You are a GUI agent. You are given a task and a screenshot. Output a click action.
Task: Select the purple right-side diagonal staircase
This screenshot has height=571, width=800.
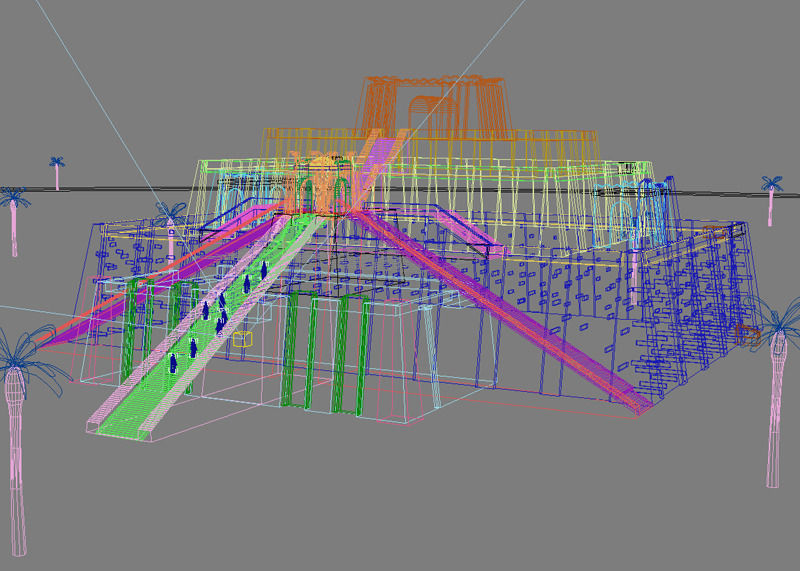coord(503,310)
